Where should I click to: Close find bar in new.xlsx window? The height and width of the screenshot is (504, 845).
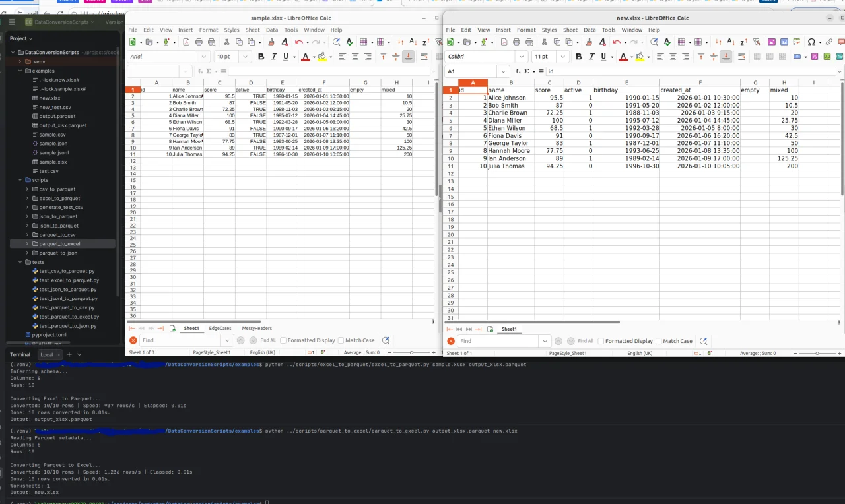click(451, 341)
